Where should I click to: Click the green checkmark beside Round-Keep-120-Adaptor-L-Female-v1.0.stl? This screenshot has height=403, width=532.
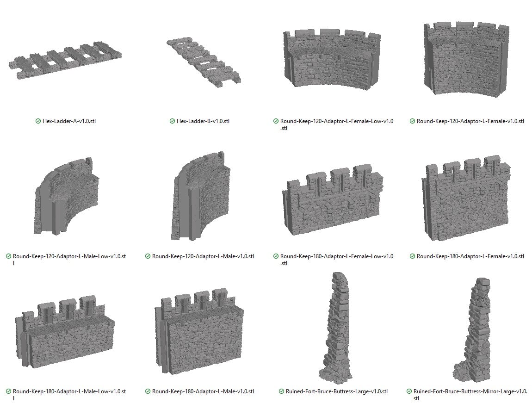click(x=412, y=121)
